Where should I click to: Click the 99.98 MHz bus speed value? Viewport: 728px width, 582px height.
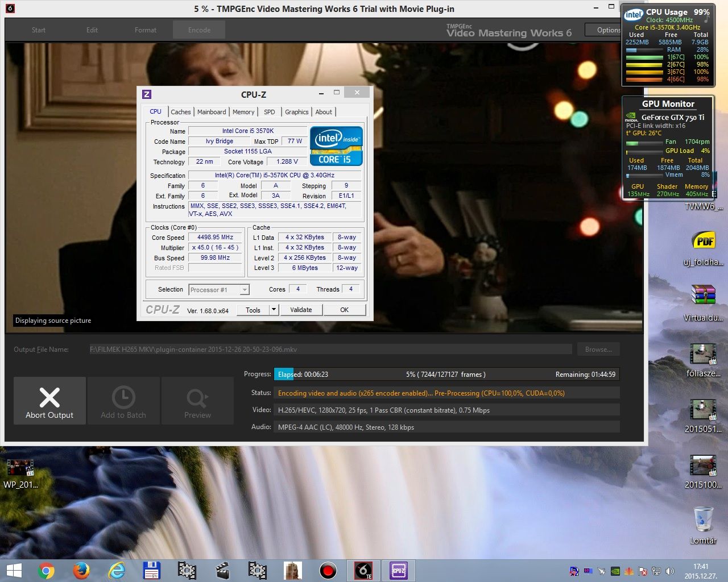pyautogui.click(x=215, y=257)
